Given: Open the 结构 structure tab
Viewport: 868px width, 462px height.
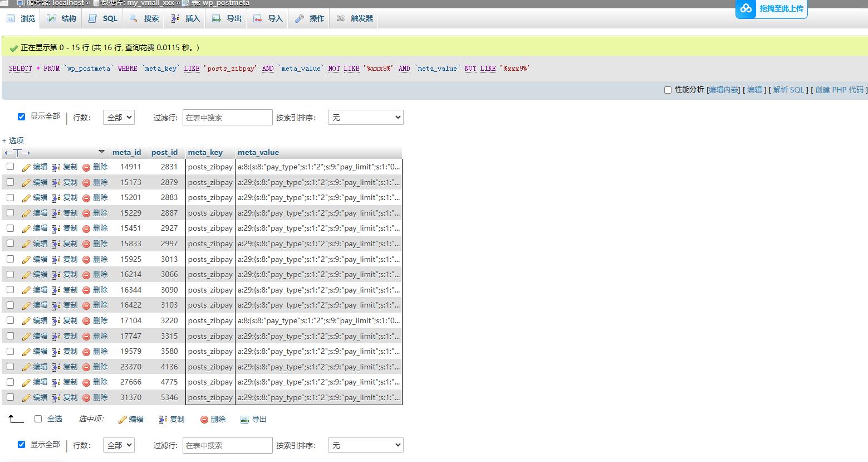Looking at the screenshot, I should [x=62, y=18].
